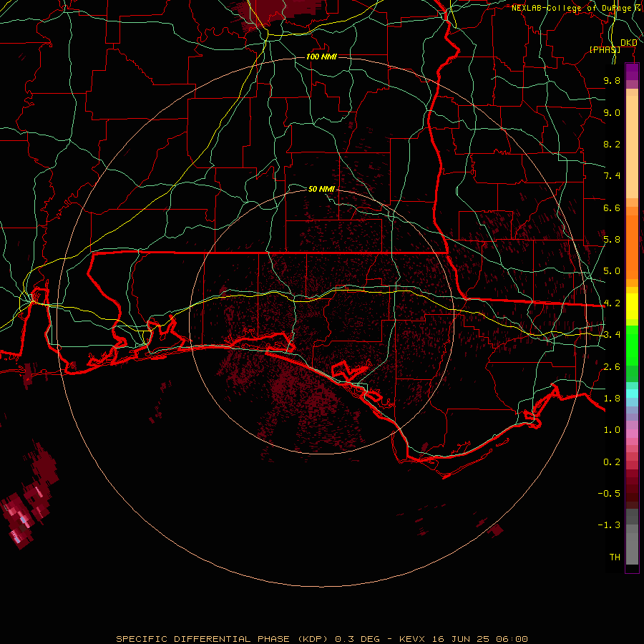This screenshot has height=644, width=644.
Task: Pick the gray segment near TH on the color bar
Action: pos(632,549)
